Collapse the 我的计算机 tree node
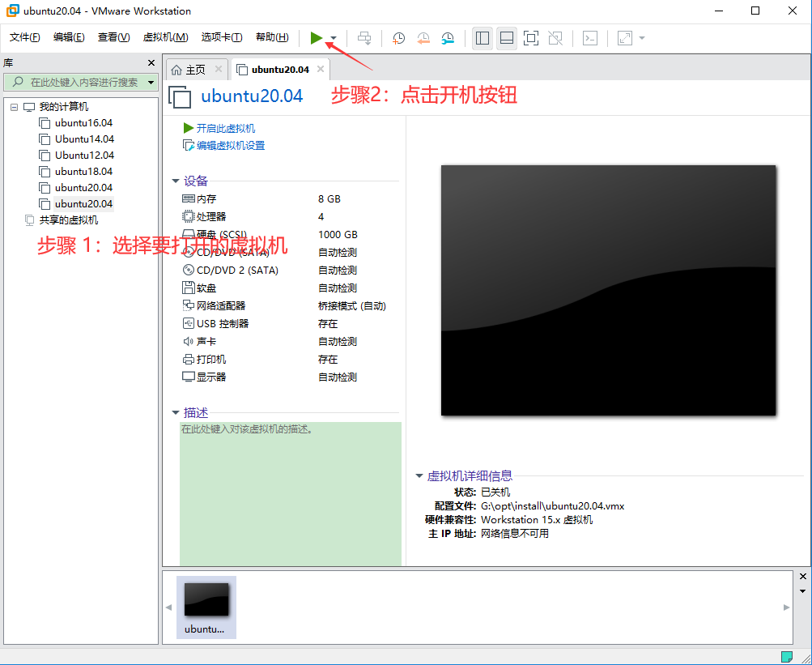This screenshot has width=812, height=665. tap(14, 107)
